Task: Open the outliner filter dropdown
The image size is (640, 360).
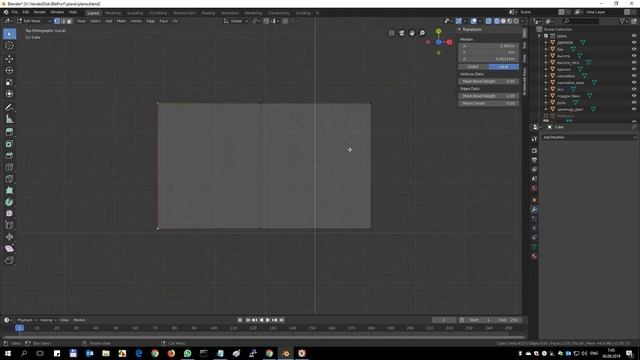Action: click(623, 21)
